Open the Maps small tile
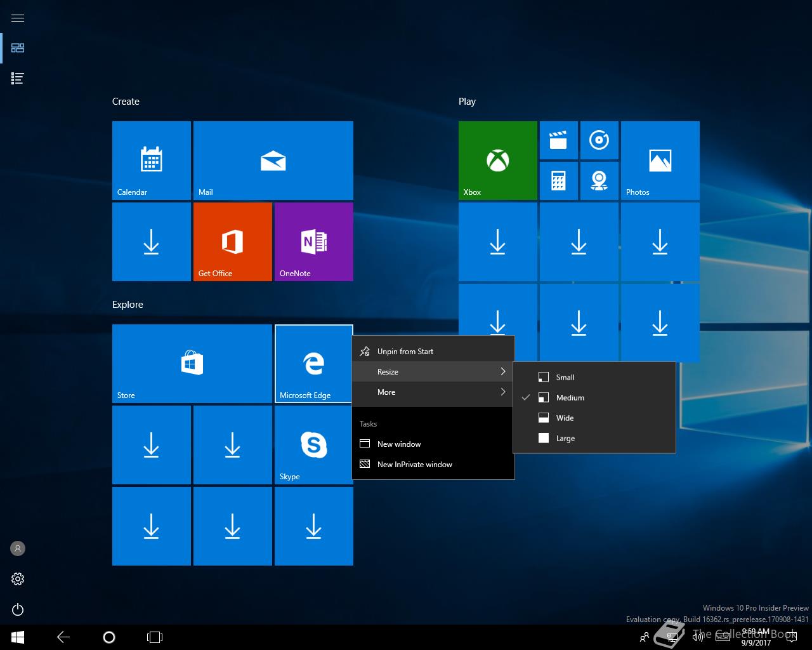The width and height of the screenshot is (812, 650). click(x=599, y=181)
